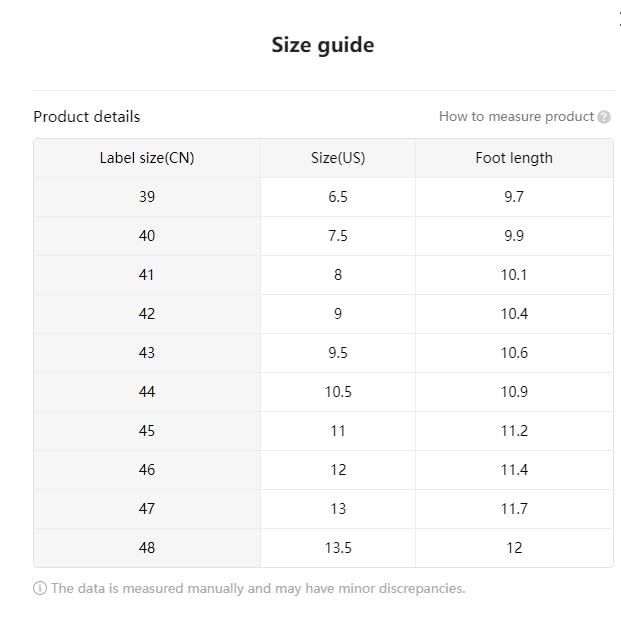Click the Size(US) column header

coord(338,158)
